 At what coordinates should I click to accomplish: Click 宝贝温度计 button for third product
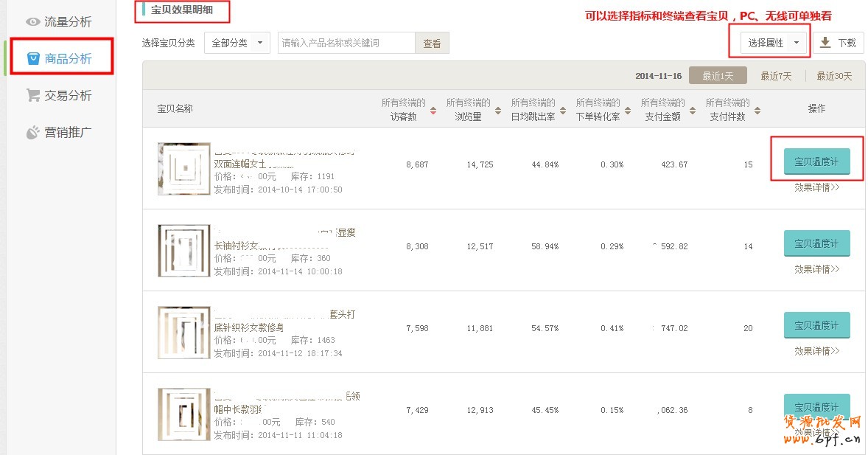point(816,325)
